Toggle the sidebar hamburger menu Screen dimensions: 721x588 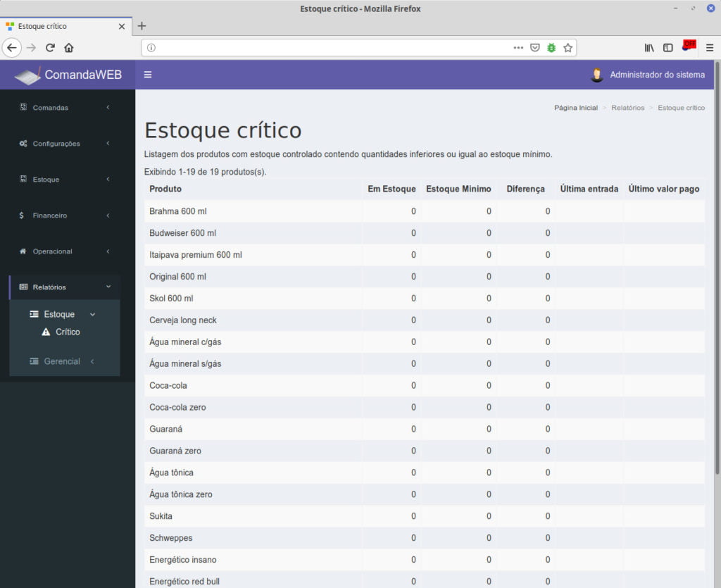(148, 75)
